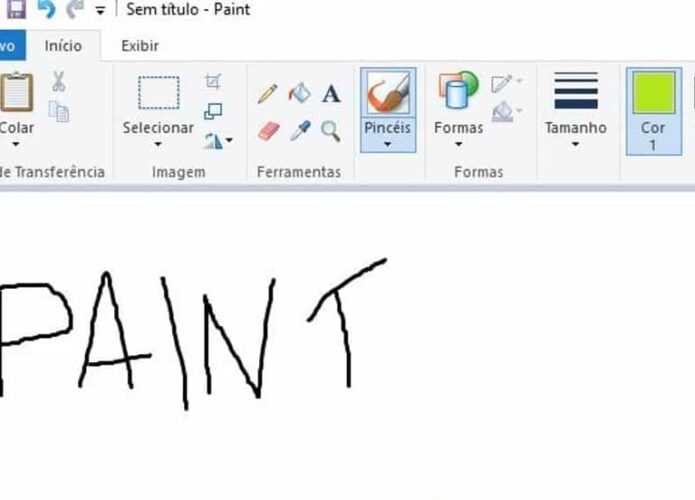The width and height of the screenshot is (695, 500).
Task: Click the greyed Redo arrow icon
Action: (75, 9)
